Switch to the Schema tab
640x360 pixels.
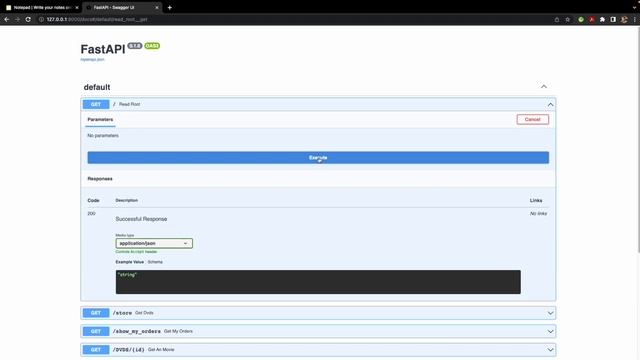click(x=155, y=262)
